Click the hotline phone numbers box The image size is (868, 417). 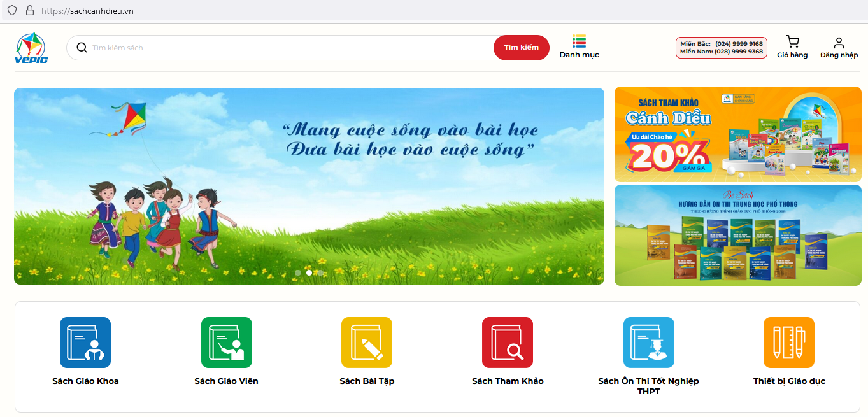coord(721,48)
